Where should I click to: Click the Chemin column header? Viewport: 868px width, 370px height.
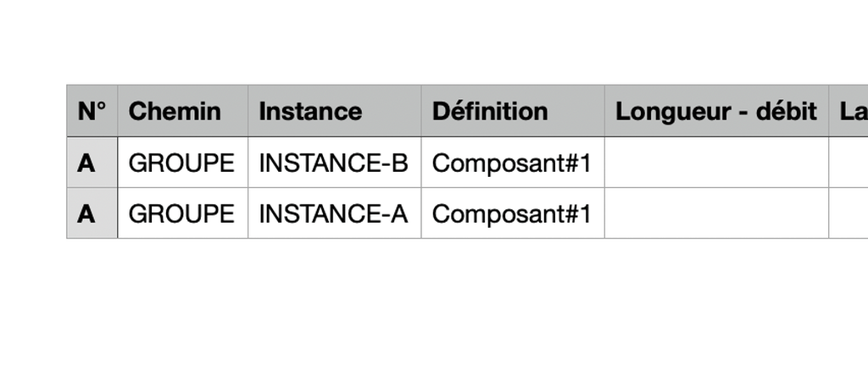click(x=183, y=111)
